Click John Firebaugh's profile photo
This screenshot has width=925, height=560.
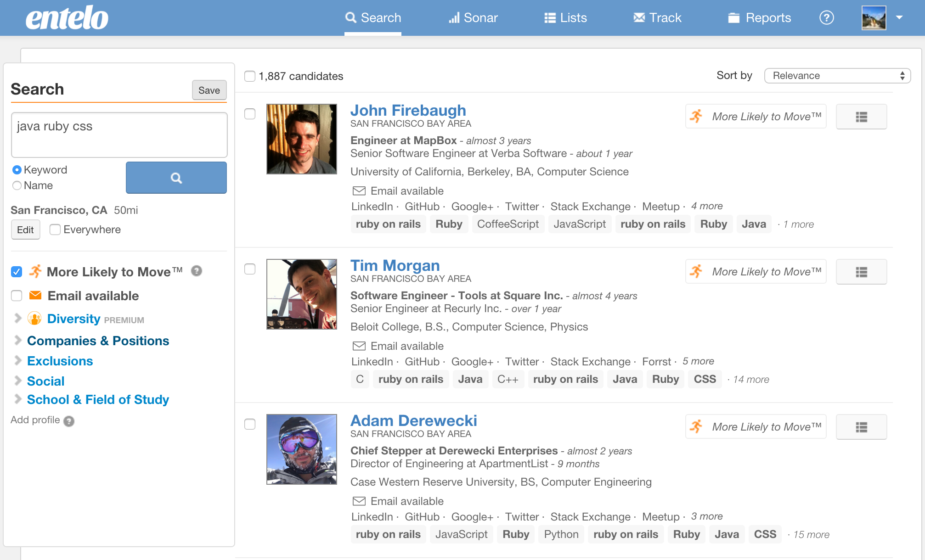click(x=302, y=139)
